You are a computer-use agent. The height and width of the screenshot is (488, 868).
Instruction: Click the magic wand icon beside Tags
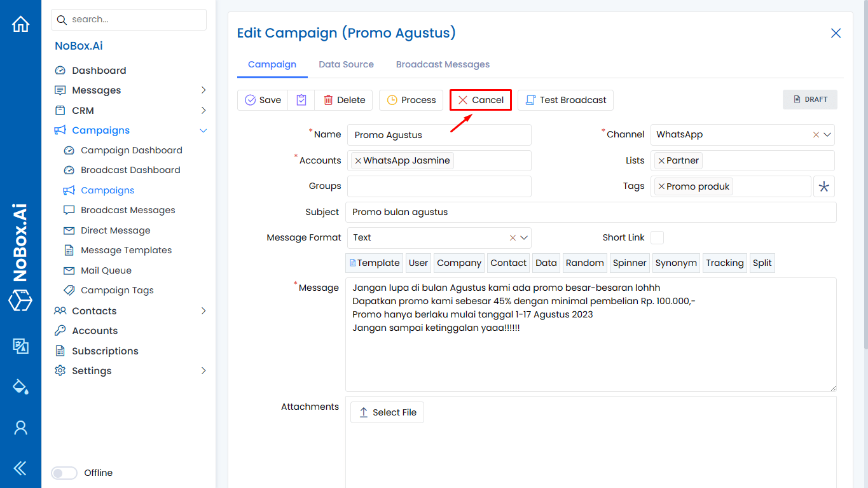click(823, 186)
